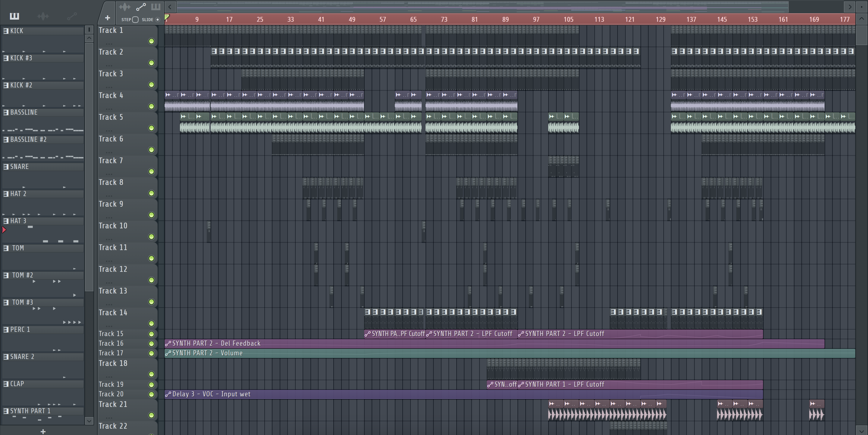This screenshot has height=435, width=868.
Task: Click the TOM #3 pattern icon
Action: (6, 302)
